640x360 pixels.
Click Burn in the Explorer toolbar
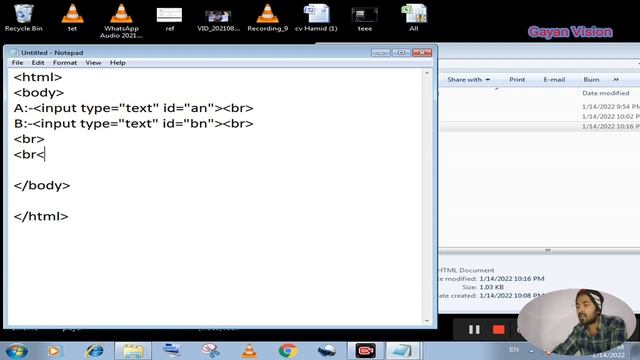tap(591, 80)
